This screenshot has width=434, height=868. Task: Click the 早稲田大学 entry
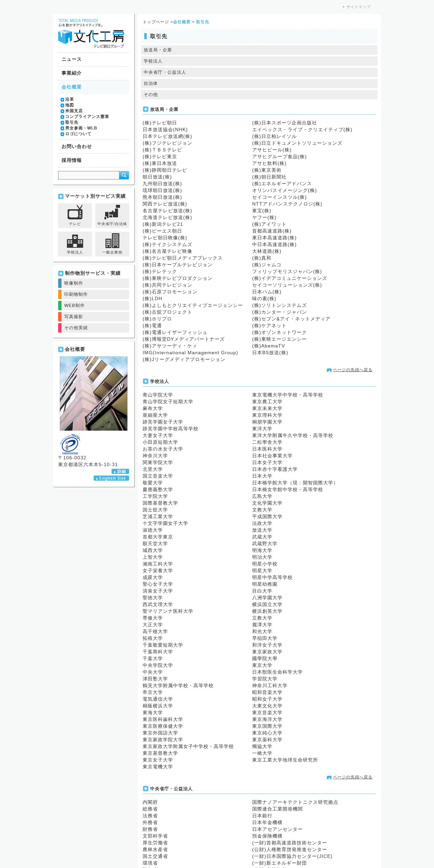coord(265,638)
